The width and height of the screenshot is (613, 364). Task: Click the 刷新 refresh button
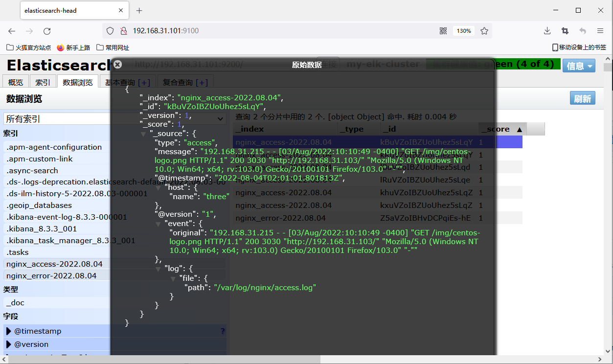[582, 98]
